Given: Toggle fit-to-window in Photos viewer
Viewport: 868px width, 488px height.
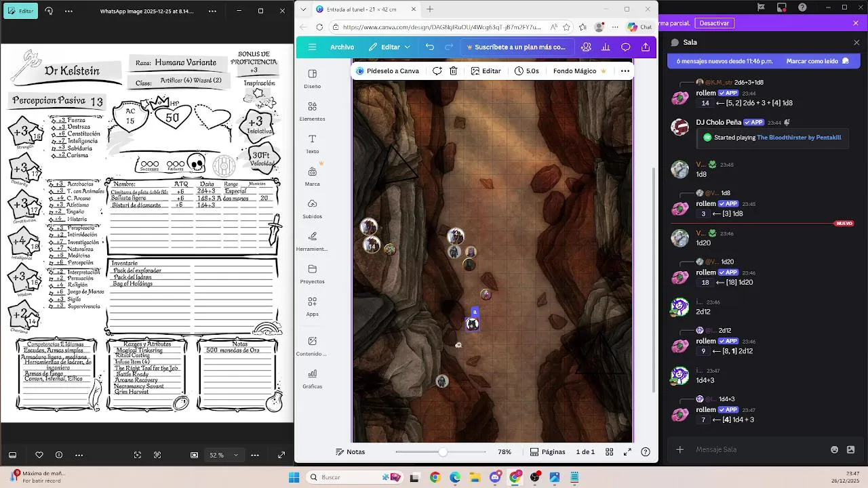Looking at the screenshot, I should 195,455.
